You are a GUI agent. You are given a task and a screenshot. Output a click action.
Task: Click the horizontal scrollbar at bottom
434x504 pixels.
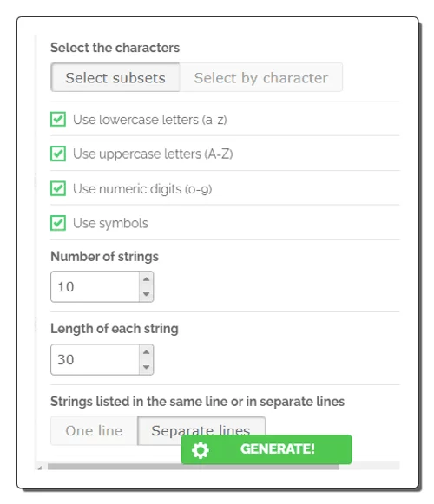193,467
